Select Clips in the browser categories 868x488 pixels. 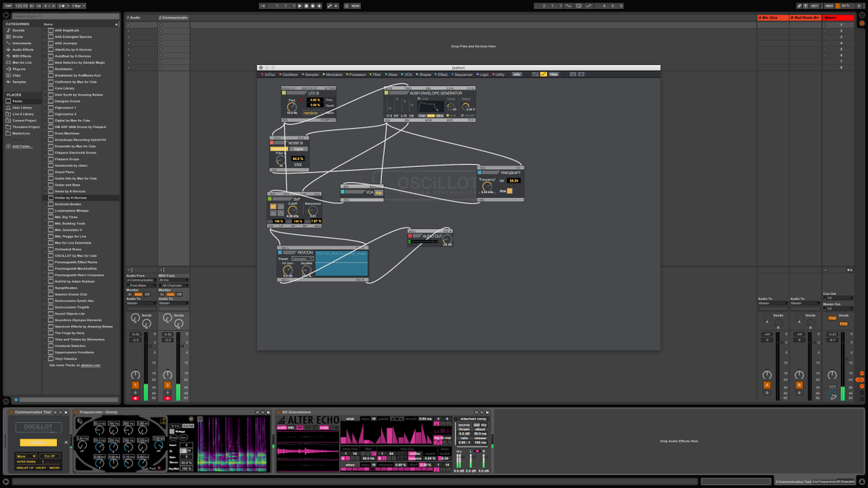pyautogui.click(x=17, y=75)
